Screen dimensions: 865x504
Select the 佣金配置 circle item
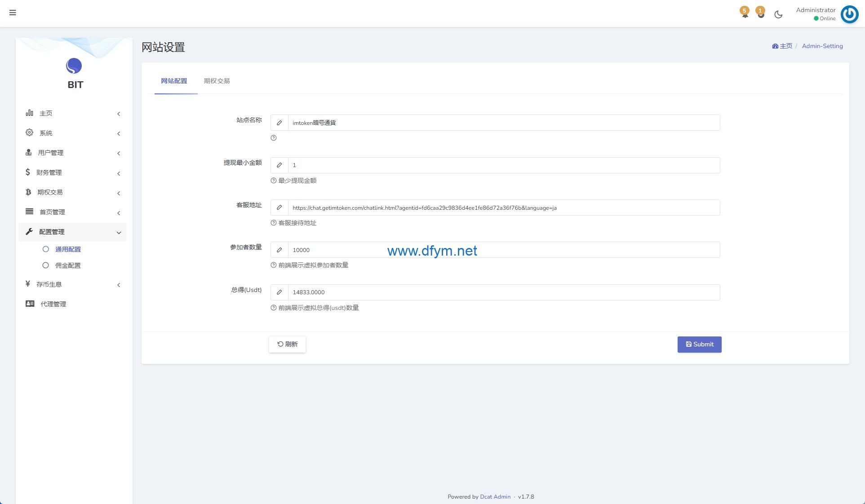[x=45, y=265]
